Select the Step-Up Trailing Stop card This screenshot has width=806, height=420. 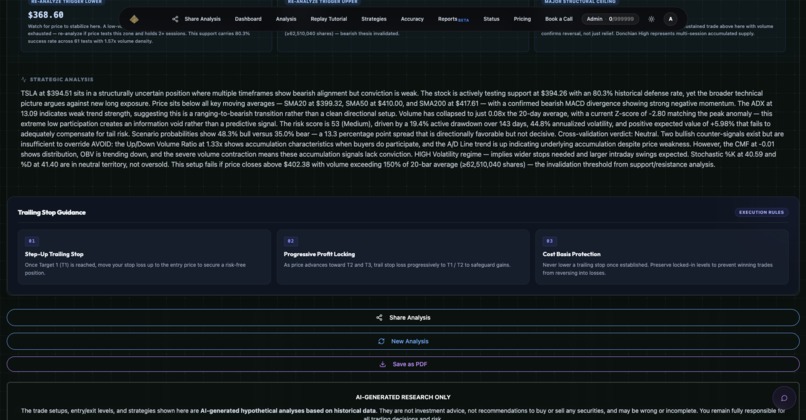(x=144, y=257)
